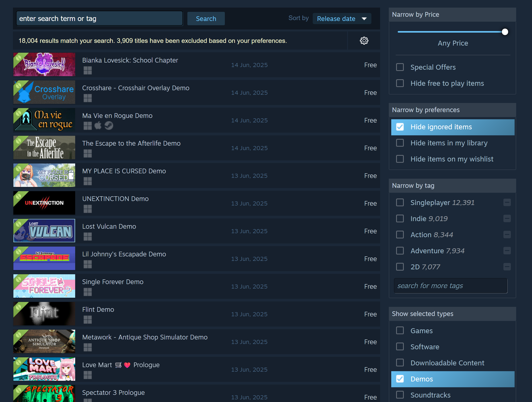This screenshot has width=532, height=402.
Task: Click Windows icon under Flint Demo
Action: click(87, 320)
